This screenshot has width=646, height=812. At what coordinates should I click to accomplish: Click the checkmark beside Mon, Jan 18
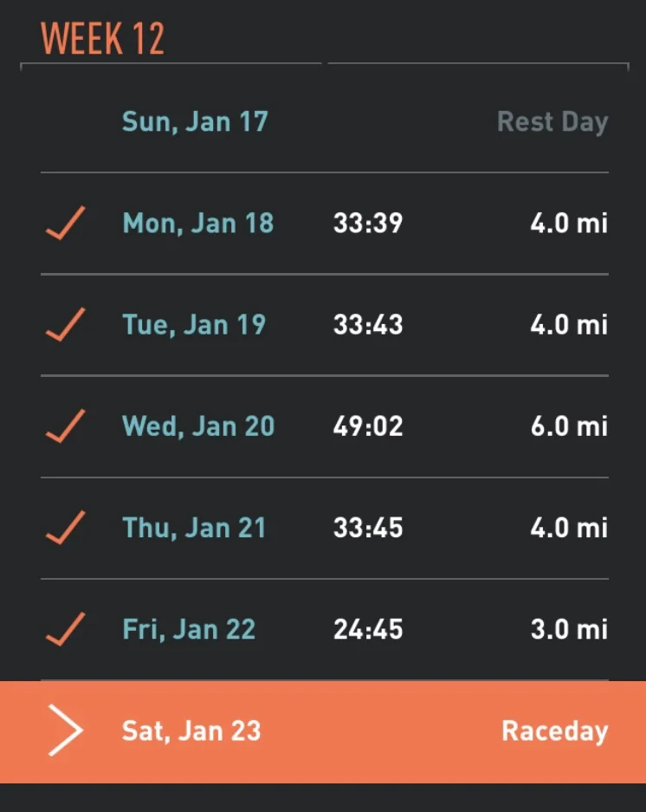(65, 224)
